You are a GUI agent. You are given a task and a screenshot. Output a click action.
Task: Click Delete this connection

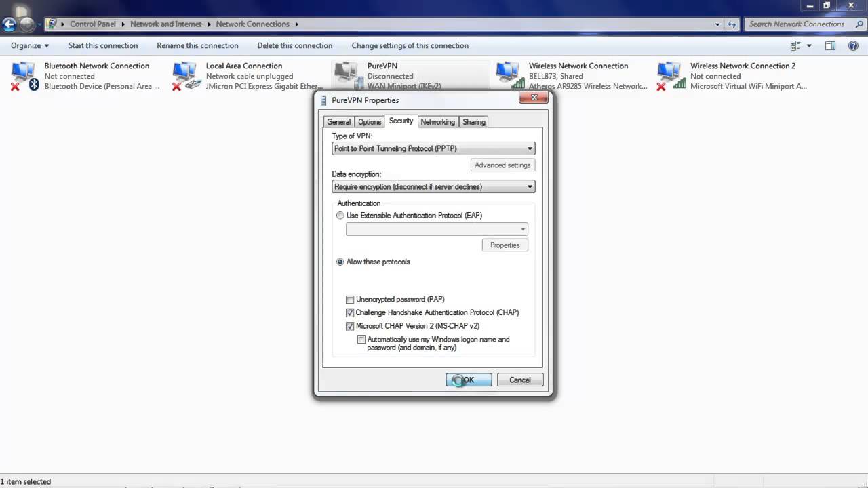[295, 45]
